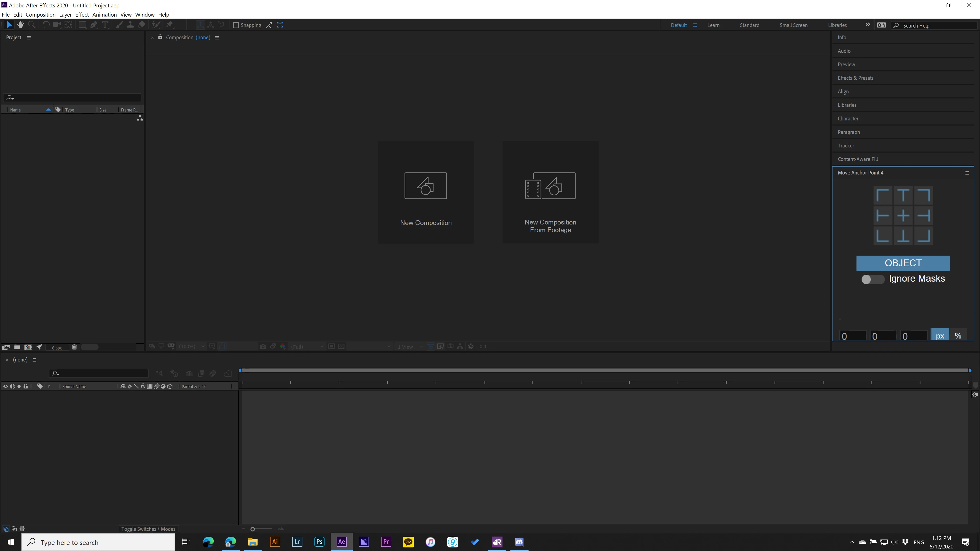This screenshot has height=551, width=980.
Task: Click the New Composition button
Action: 426,192
